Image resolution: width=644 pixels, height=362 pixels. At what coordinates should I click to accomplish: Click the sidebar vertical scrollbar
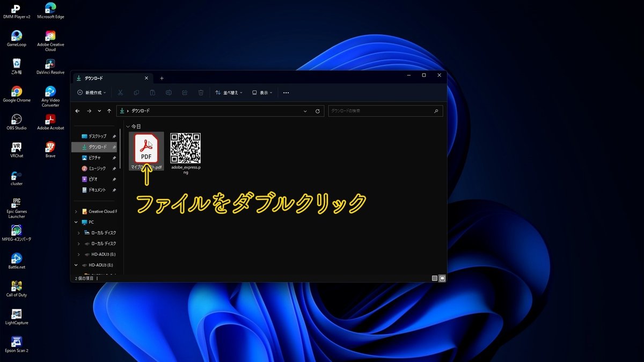121,150
